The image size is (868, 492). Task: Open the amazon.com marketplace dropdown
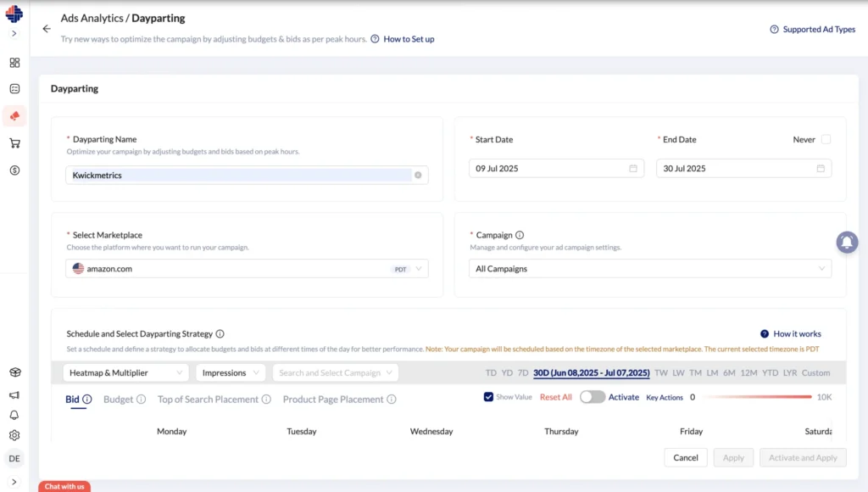pos(247,269)
